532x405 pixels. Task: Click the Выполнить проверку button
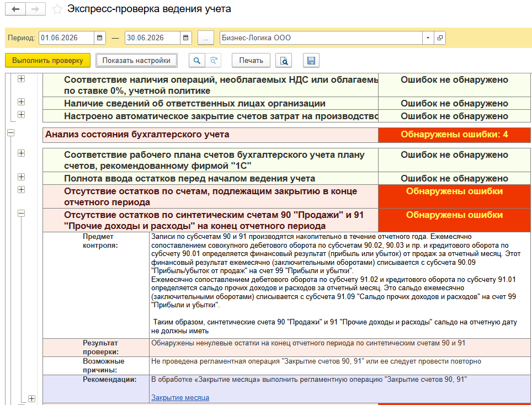tap(47, 60)
